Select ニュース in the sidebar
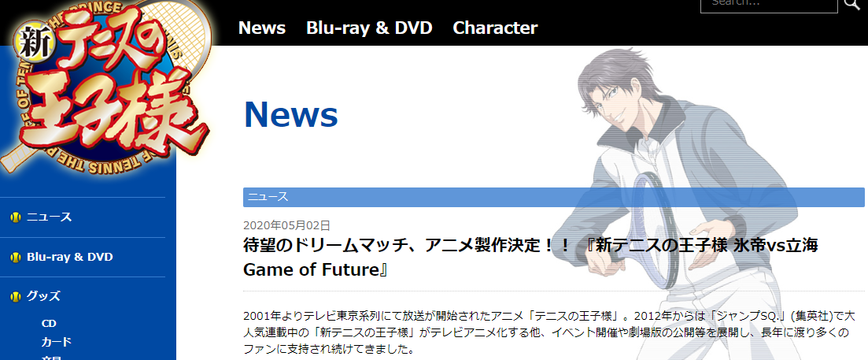868x360 pixels. point(50,217)
